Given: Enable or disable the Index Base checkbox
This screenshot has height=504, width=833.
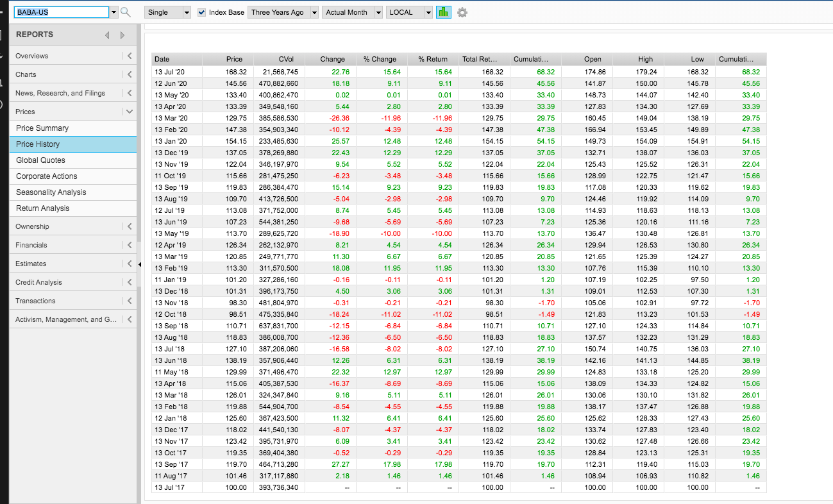Looking at the screenshot, I should 202,12.
